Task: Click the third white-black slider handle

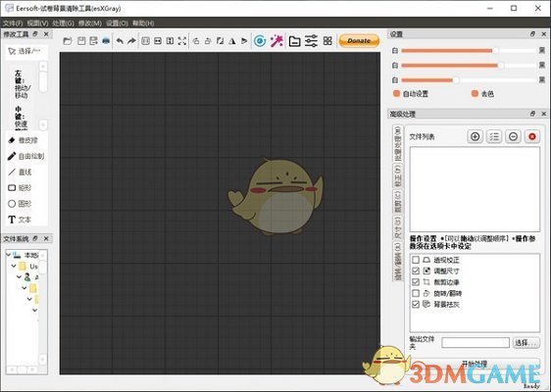Action: [x=456, y=80]
